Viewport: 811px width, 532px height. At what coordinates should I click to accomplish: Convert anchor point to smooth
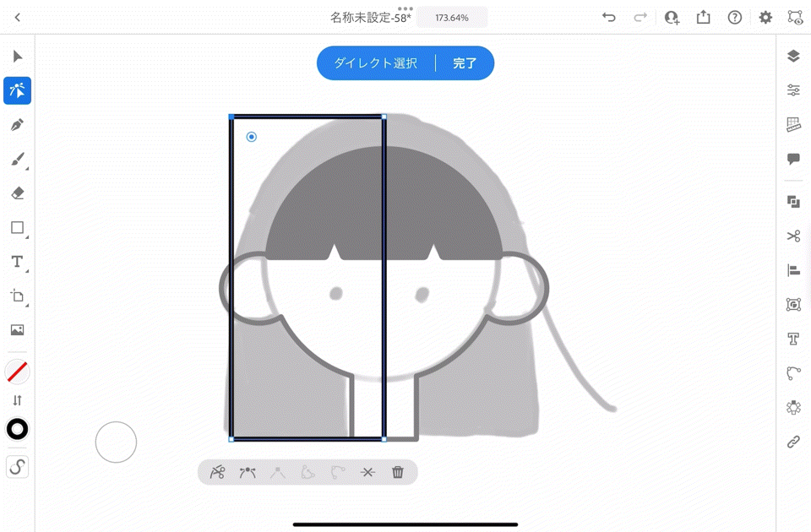coord(248,472)
